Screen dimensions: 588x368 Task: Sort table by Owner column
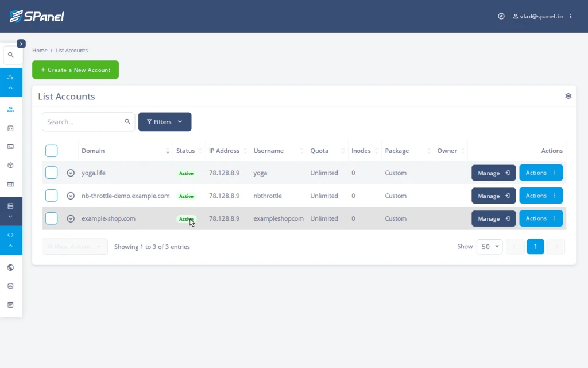pyautogui.click(x=450, y=151)
